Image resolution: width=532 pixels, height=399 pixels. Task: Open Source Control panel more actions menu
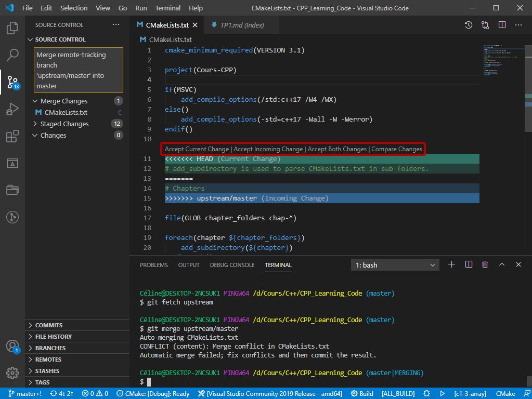[x=116, y=25]
